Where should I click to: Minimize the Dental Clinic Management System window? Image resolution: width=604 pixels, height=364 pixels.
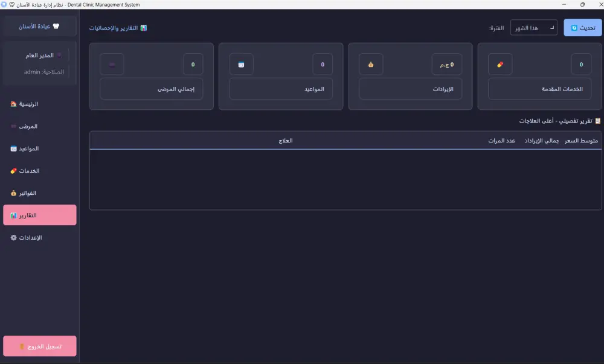(564, 5)
